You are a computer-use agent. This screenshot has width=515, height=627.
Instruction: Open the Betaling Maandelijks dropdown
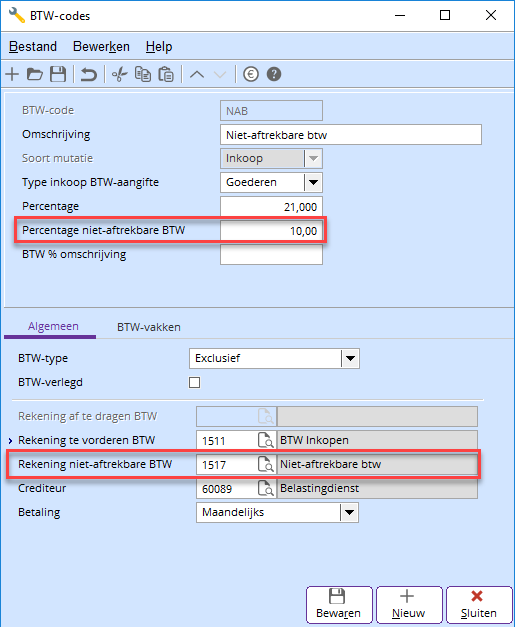pyautogui.click(x=349, y=512)
